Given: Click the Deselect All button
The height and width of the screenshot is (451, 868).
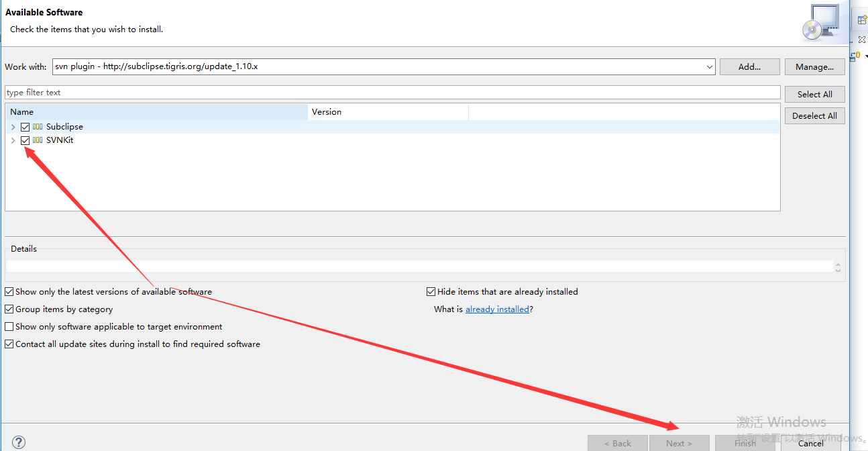Looking at the screenshot, I should (814, 116).
